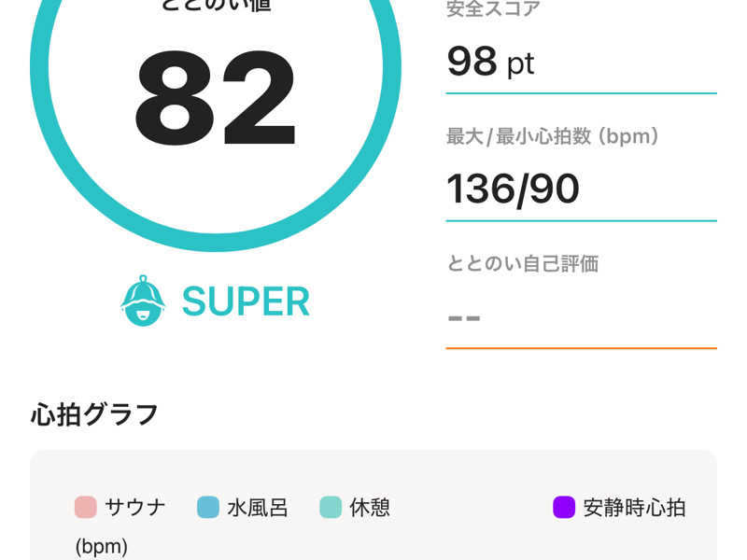Click the purple 安静時心拍 legend swatch

click(564, 507)
